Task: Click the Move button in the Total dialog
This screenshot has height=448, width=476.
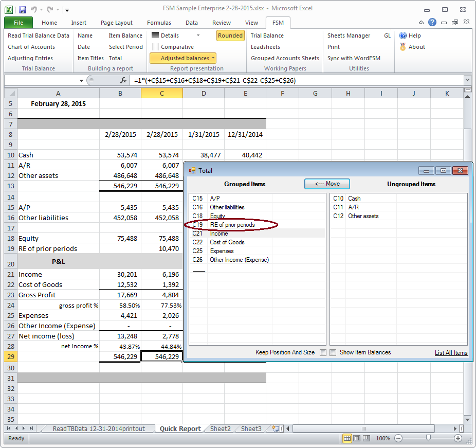Action: tap(327, 184)
